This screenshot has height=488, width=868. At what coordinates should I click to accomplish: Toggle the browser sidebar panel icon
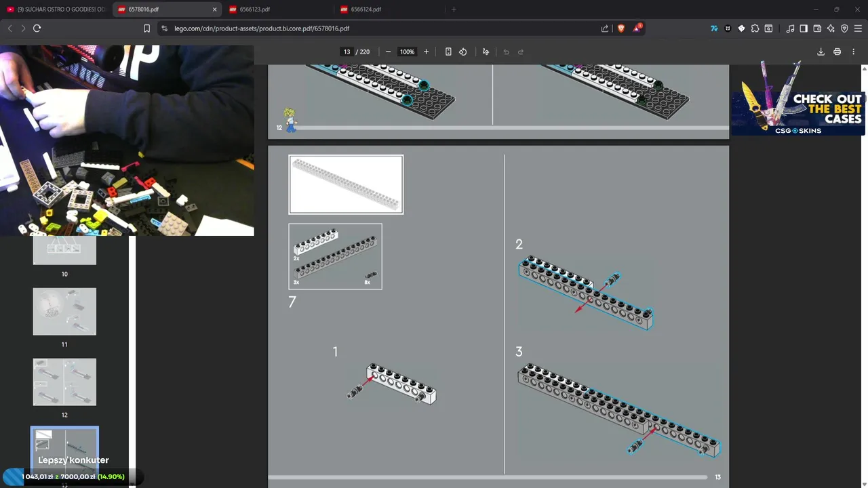tap(804, 28)
